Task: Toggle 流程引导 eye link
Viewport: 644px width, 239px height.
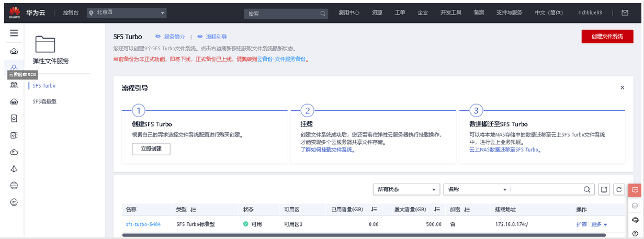Action: 212,37
